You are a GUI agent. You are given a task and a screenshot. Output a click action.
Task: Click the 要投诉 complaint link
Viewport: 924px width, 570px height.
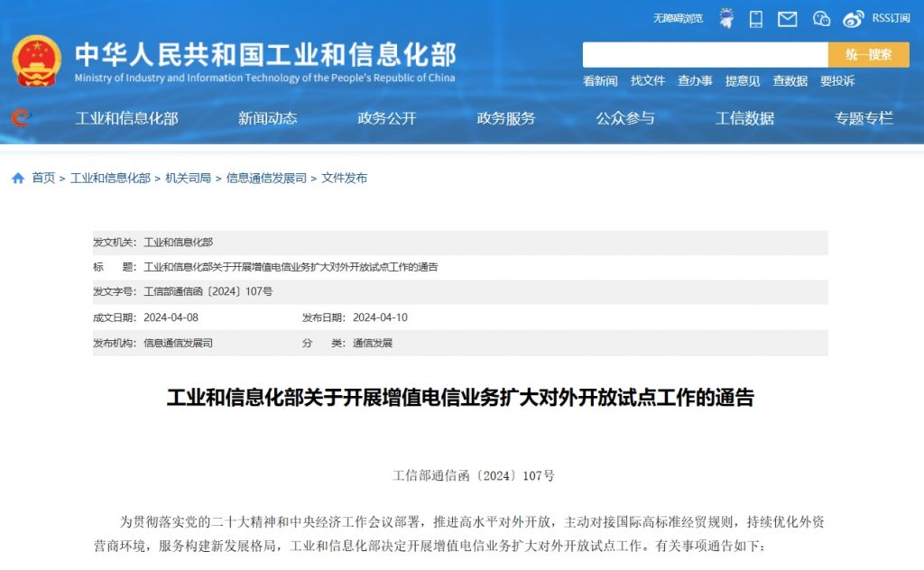[836, 81]
